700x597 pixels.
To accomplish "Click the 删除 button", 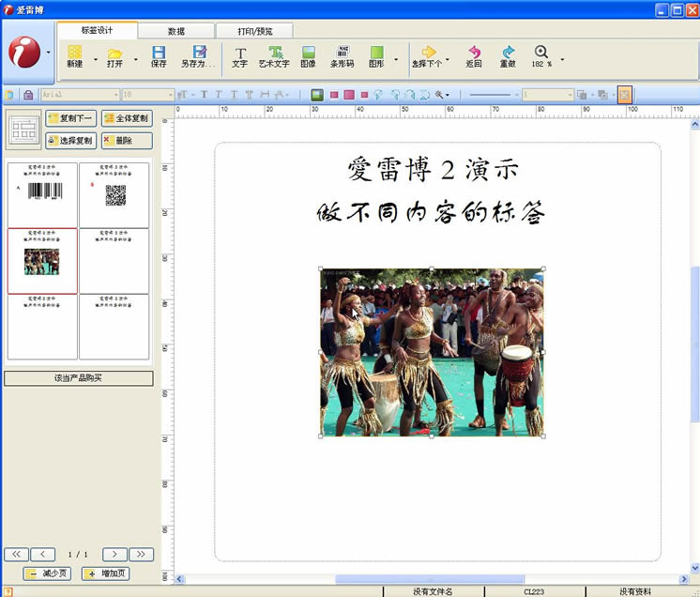I will 127,141.
